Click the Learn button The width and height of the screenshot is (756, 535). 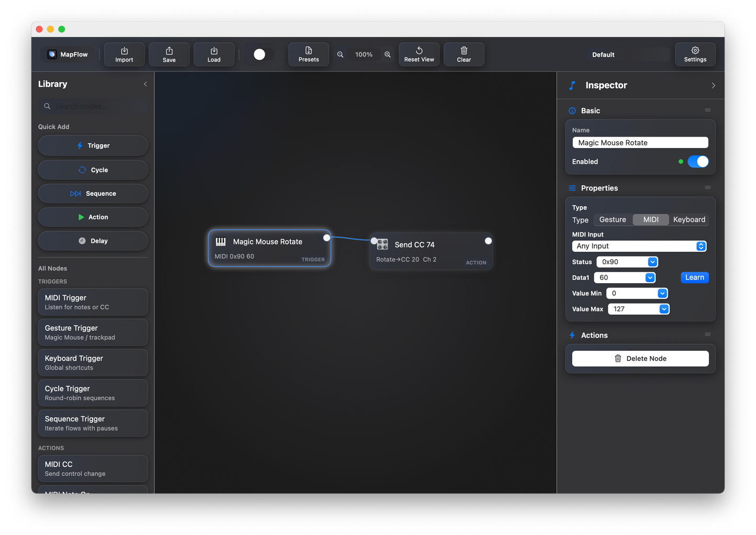[694, 277]
